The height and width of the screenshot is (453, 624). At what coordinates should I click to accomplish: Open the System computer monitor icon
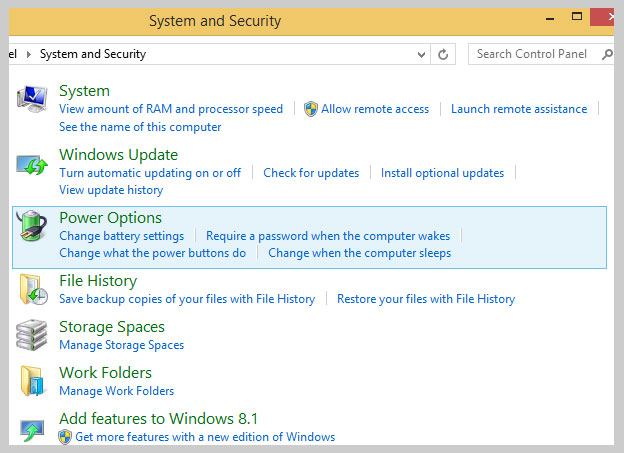[32, 99]
